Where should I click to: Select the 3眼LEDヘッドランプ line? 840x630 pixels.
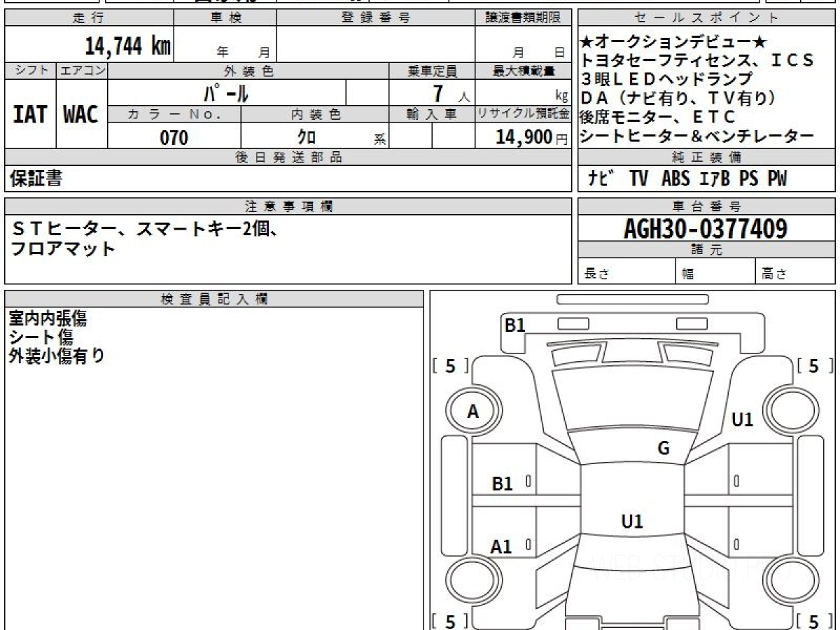(x=666, y=79)
